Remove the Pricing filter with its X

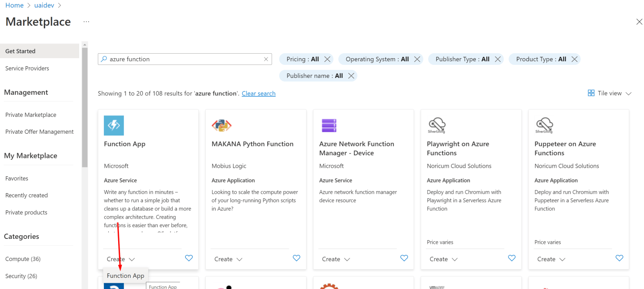pyautogui.click(x=327, y=59)
